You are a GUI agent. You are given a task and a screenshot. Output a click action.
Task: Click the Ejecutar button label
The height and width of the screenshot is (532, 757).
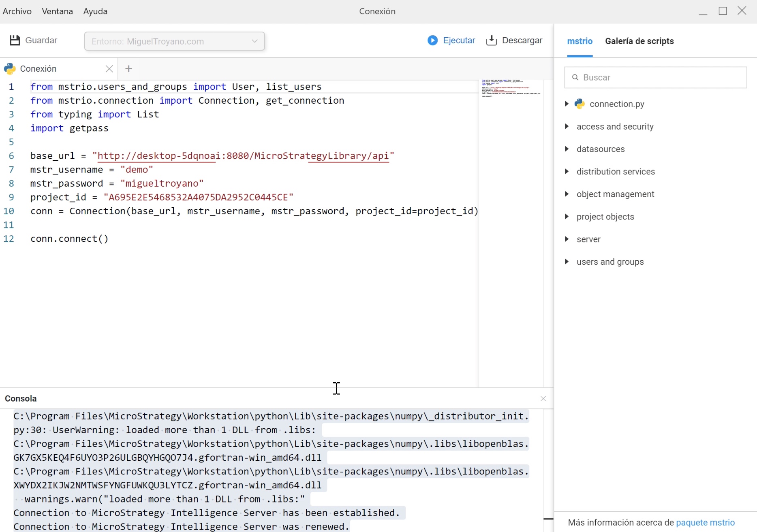459,40
